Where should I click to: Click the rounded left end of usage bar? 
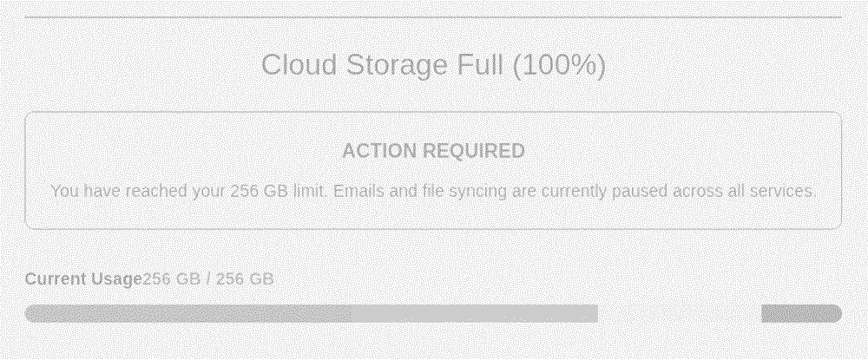[35, 313]
